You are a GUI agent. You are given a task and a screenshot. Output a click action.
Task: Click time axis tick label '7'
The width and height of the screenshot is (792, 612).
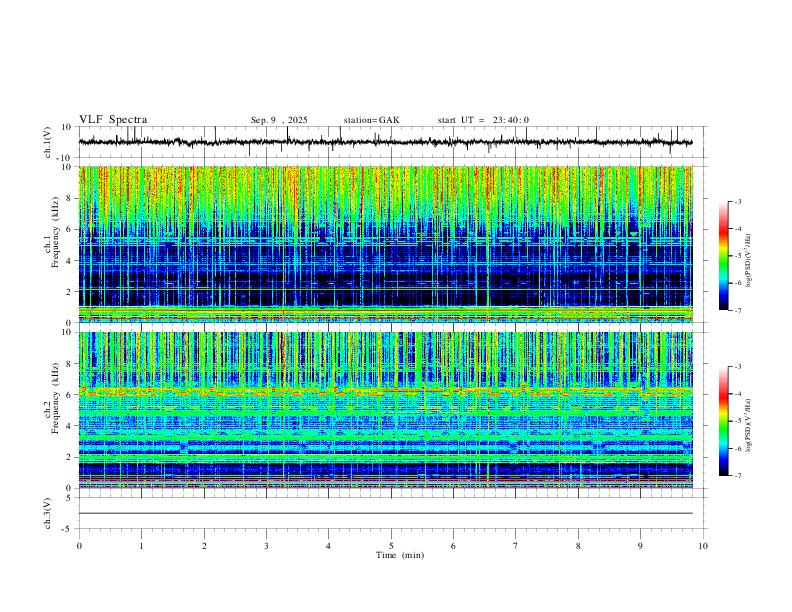point(516,546)
